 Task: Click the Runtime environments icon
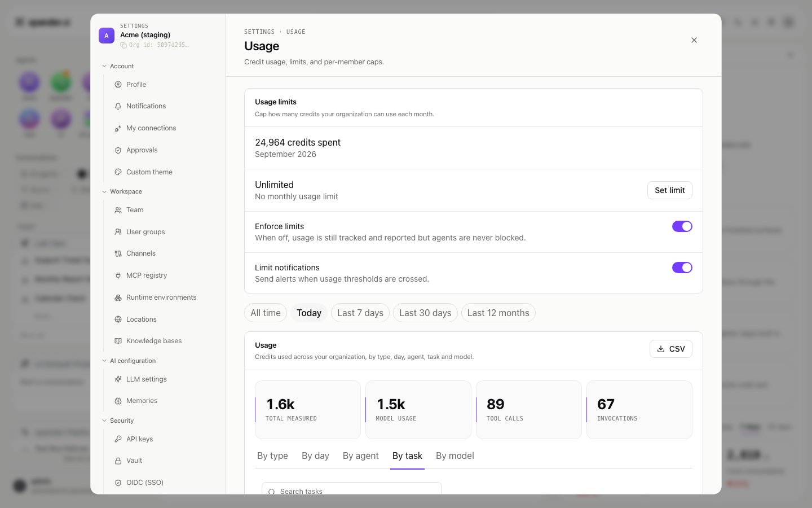click(x=118, y=297)
